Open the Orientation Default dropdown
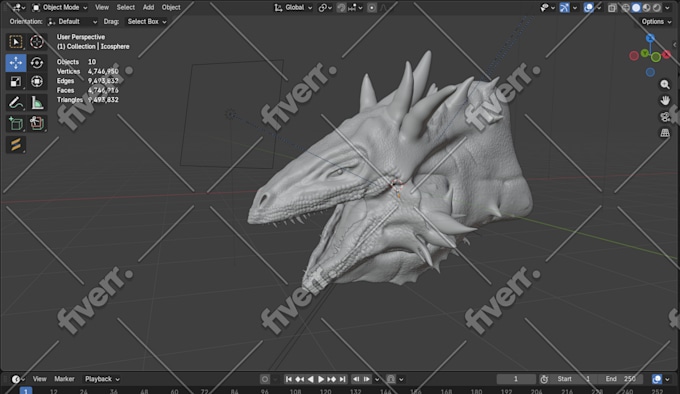The image size is (680, 394). [73, 22]
